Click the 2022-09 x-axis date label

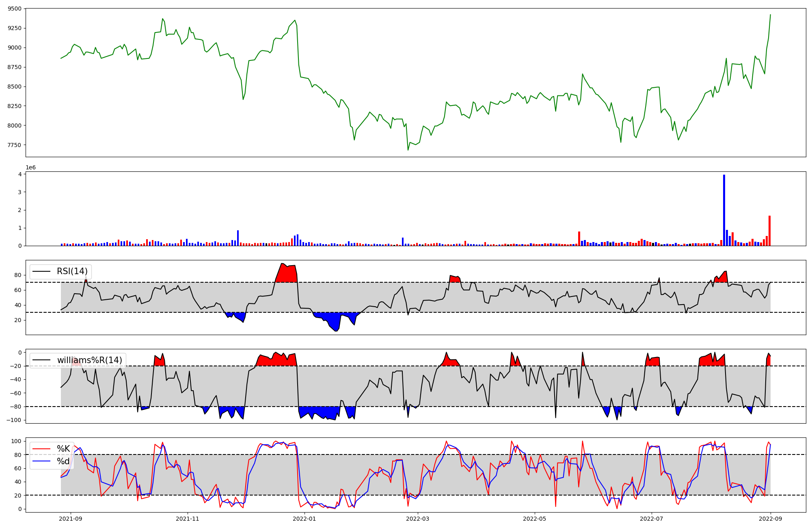tap(770, 519)
